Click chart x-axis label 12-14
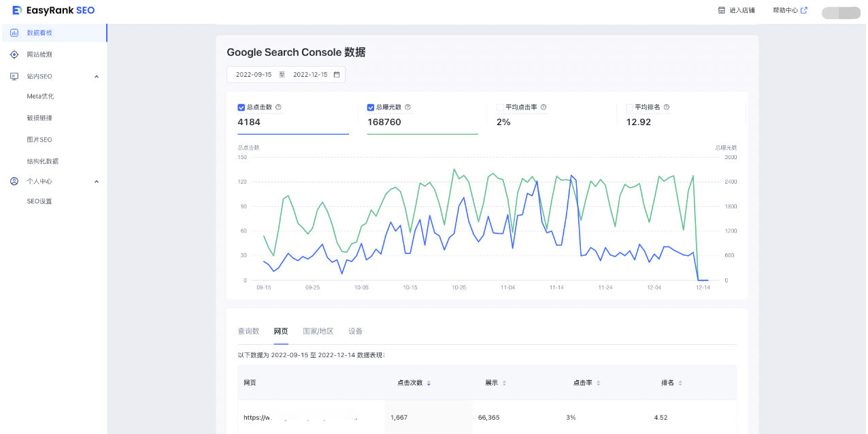Viewport: 868px width, 434px height. pos(703,288)
